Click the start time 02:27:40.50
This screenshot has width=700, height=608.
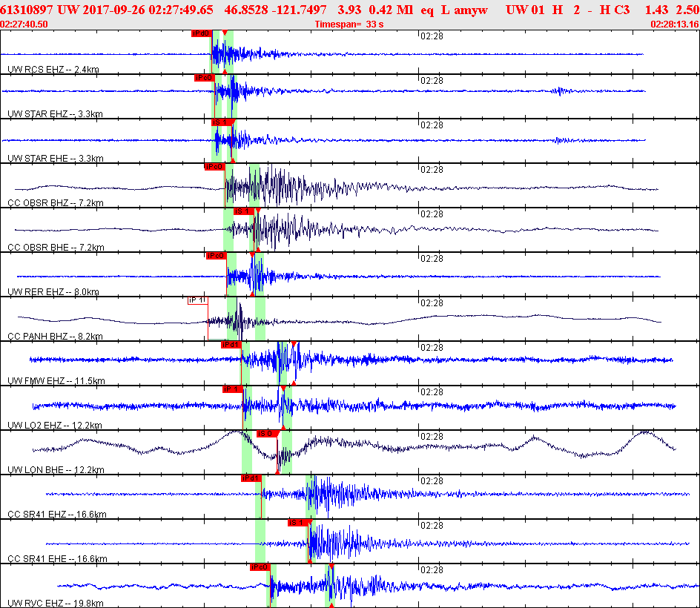click(x=24, y=24)
